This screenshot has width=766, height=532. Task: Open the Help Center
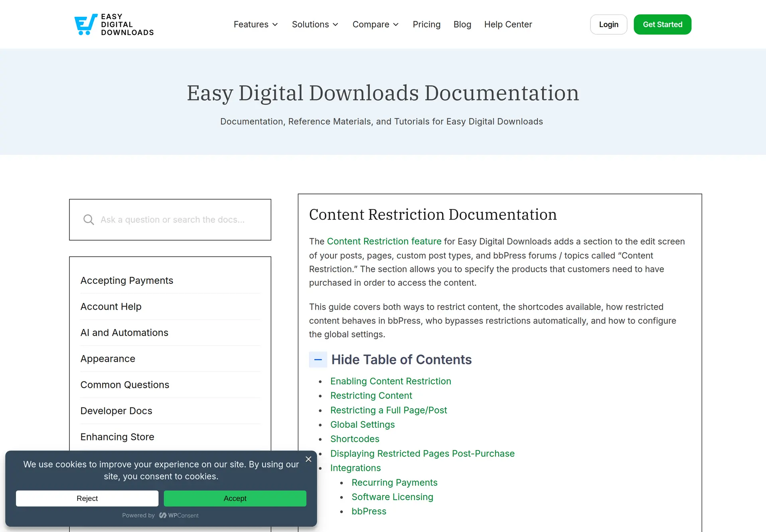click(508, 24)
